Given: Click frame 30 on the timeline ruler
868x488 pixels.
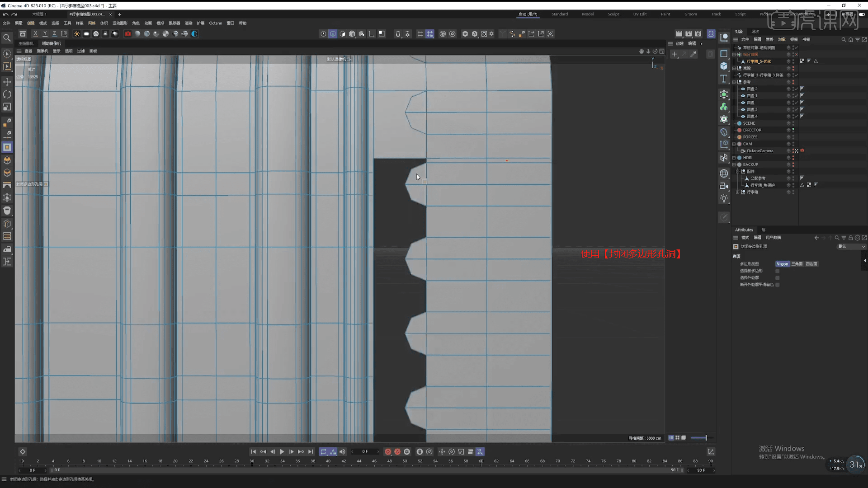Looking at the screenshot, I should [252, 461].
